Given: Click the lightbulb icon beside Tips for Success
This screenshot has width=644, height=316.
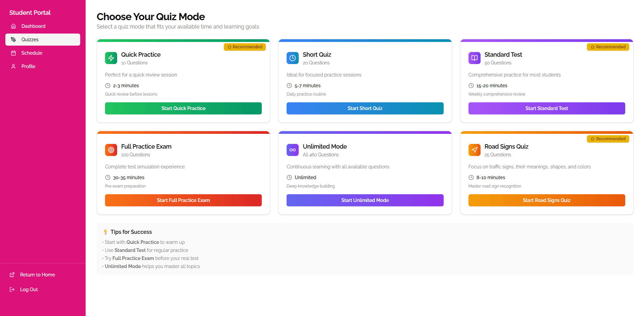Looking at the screenshot, I should click(x=106, y=231).
